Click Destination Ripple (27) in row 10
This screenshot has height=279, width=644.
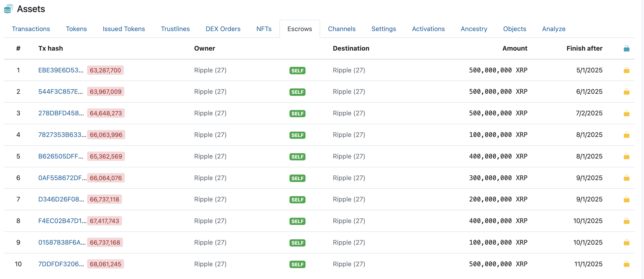349,264
